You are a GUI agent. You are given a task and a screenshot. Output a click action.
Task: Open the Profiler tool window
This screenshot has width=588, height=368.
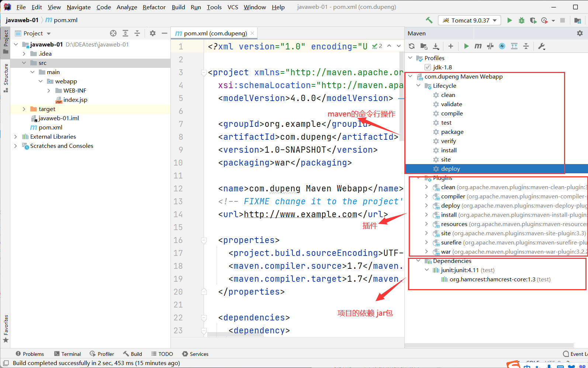(x=102, y=354)
